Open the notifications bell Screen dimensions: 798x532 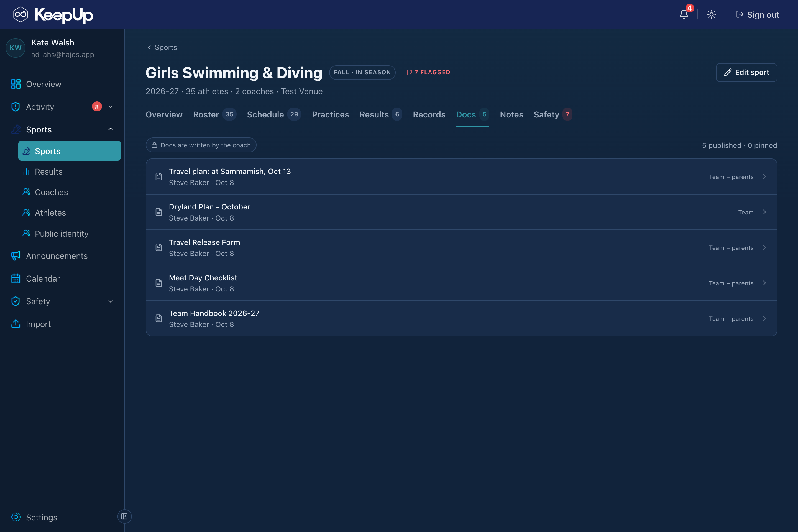coord(684,15)
